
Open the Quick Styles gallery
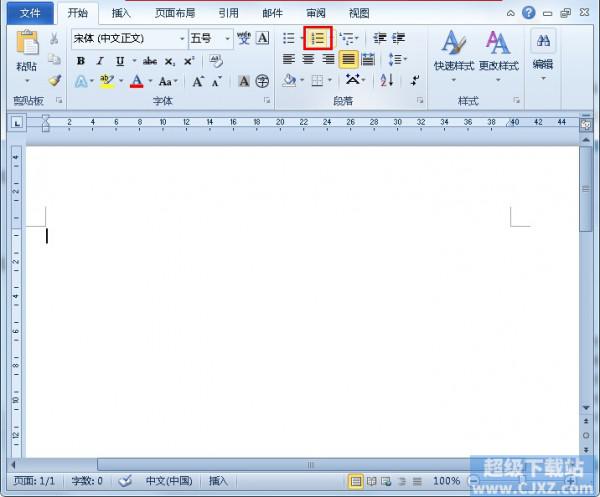pos(454,55)
